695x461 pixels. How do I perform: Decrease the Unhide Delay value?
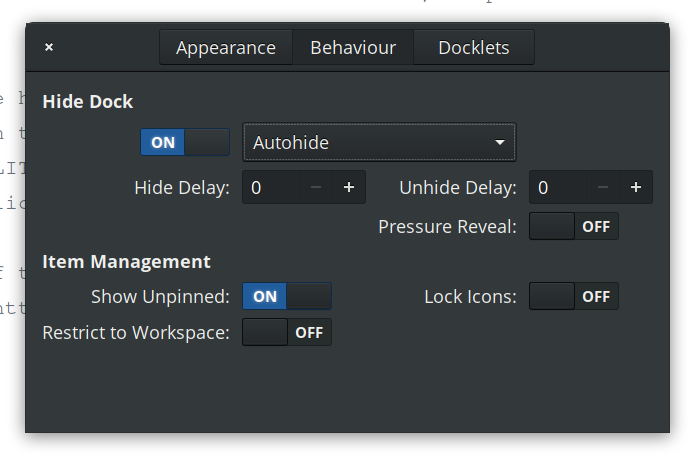(602, 187)
